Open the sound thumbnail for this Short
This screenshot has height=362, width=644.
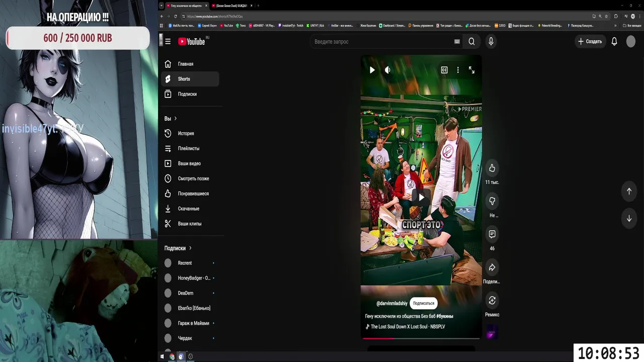tap(492, 332)
